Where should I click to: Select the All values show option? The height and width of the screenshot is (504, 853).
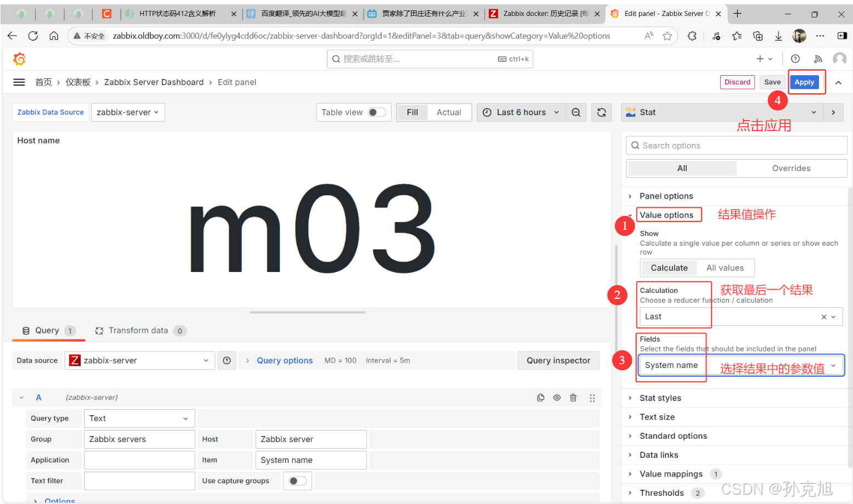coord(725,268)
